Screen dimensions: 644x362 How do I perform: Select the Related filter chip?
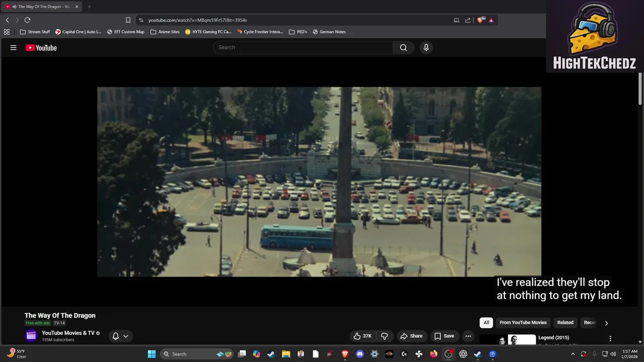(565, 323)
